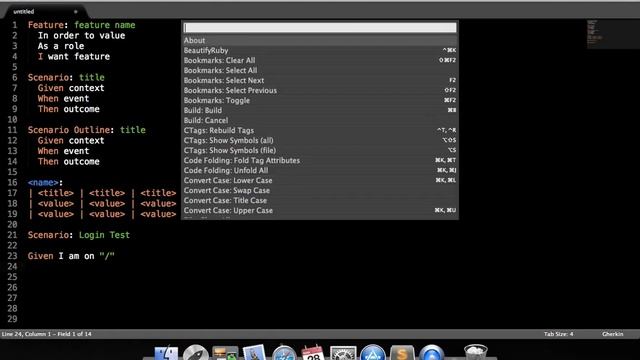Choose Bookmarks: Clear All

coord(320,60)
